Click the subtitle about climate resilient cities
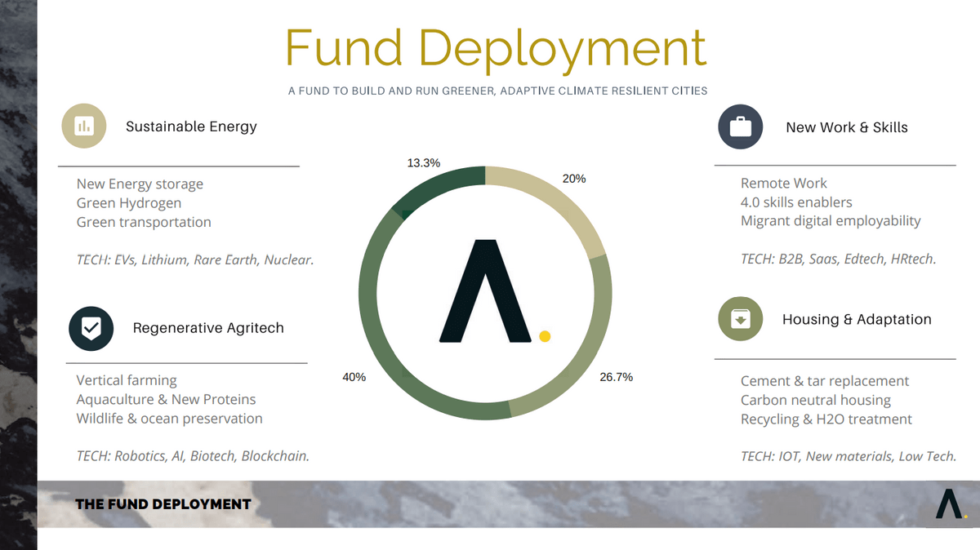980x550 pixels. [x=497, y=91]
